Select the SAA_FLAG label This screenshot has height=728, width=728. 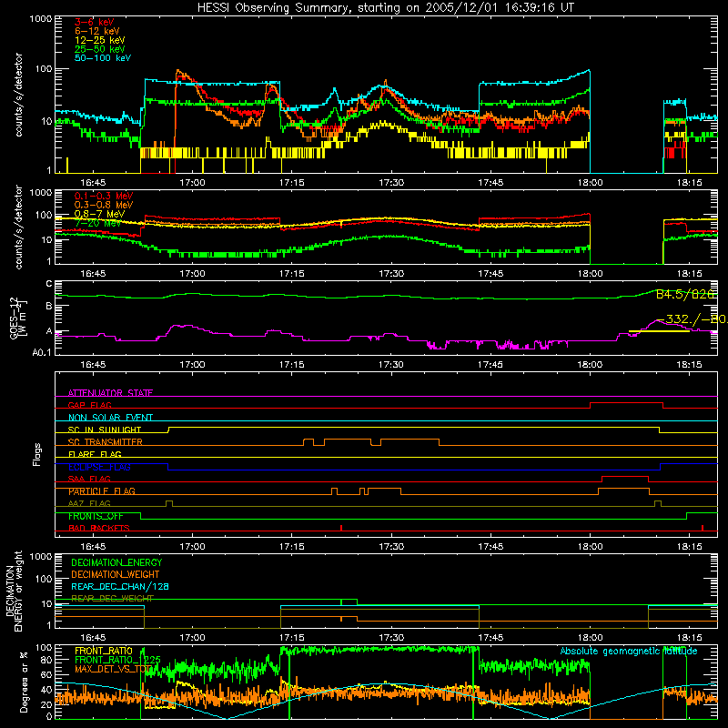pyautogui.click(x=89, y=480)
